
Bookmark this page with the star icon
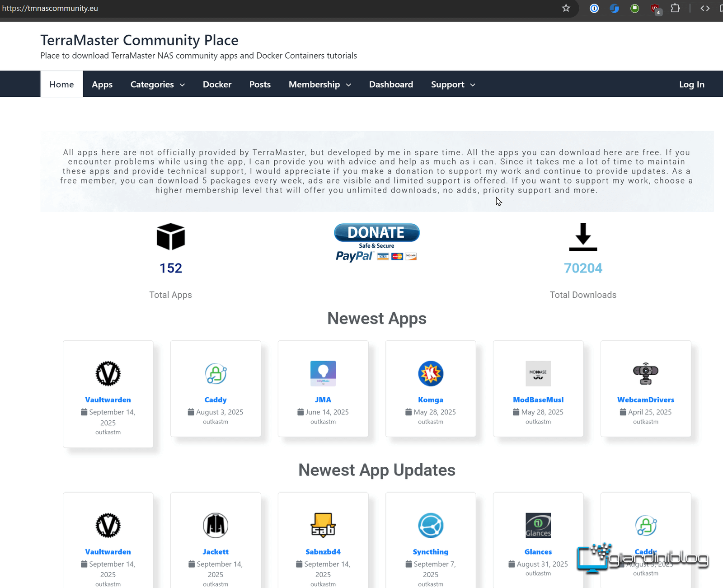[566, 8]
